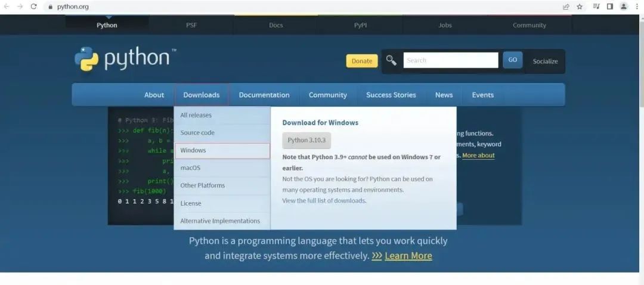Open Success Stories in navigation

click(x=391, y=95)
